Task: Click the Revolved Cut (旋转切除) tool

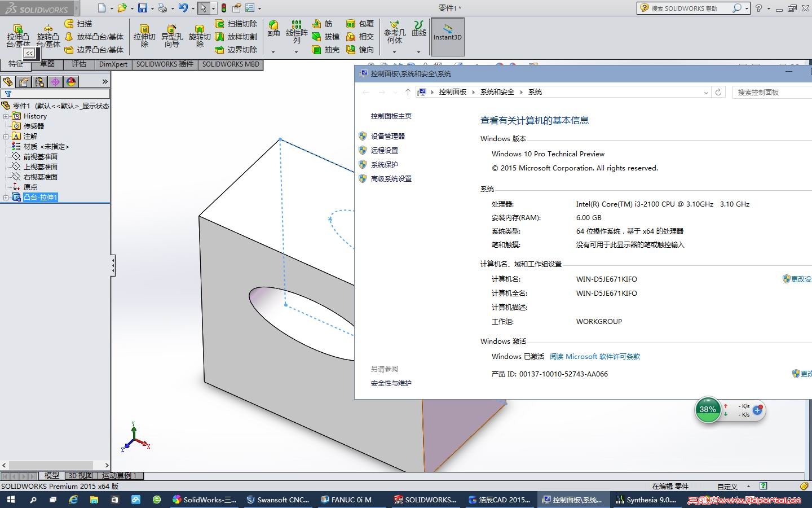Action: tap(200, 36)
